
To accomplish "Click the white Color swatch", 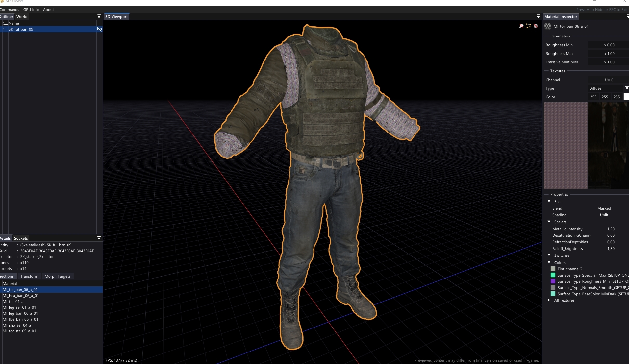I will [626, 97].
